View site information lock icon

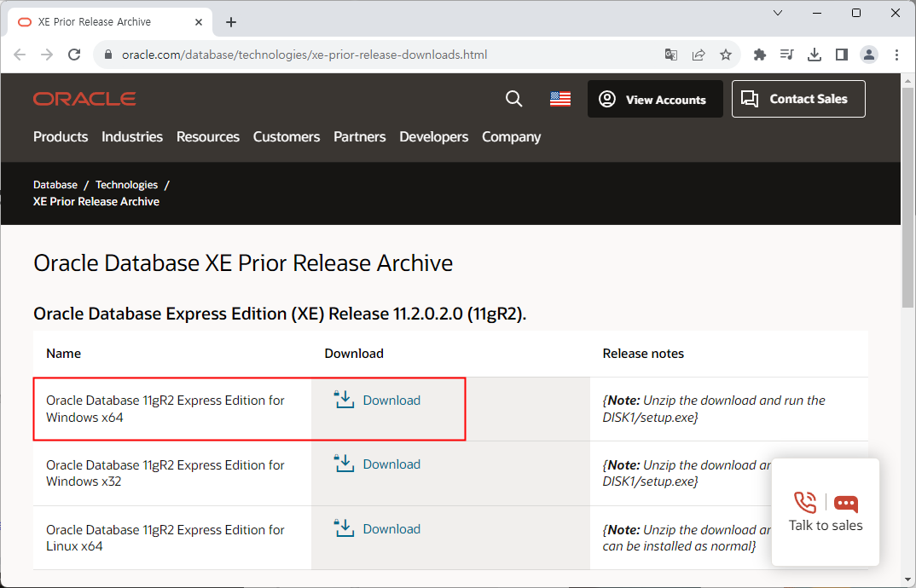pos(107,55)
